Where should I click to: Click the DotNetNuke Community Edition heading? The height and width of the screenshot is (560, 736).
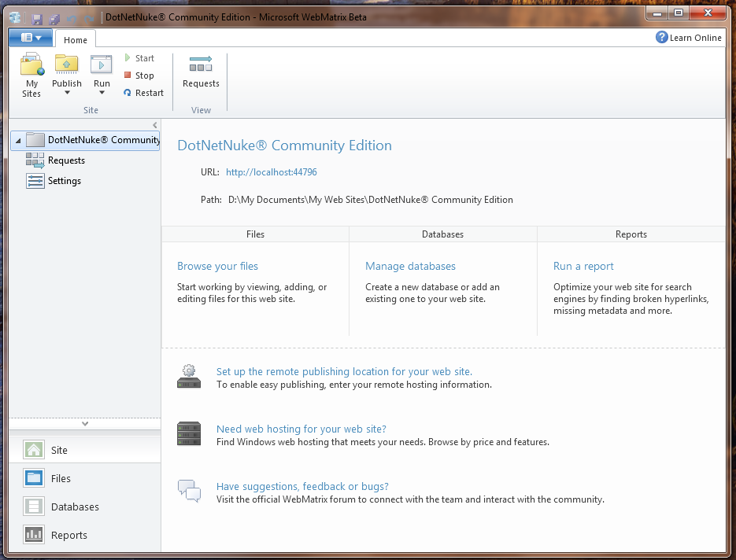284,146
